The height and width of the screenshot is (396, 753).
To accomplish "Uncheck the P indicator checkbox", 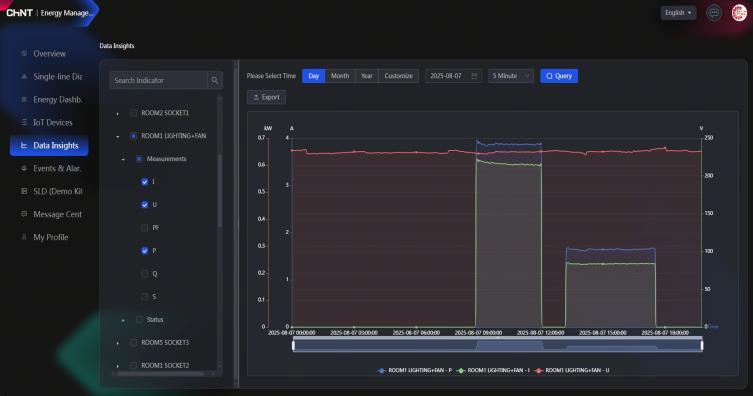I will (x=145, y=251).
